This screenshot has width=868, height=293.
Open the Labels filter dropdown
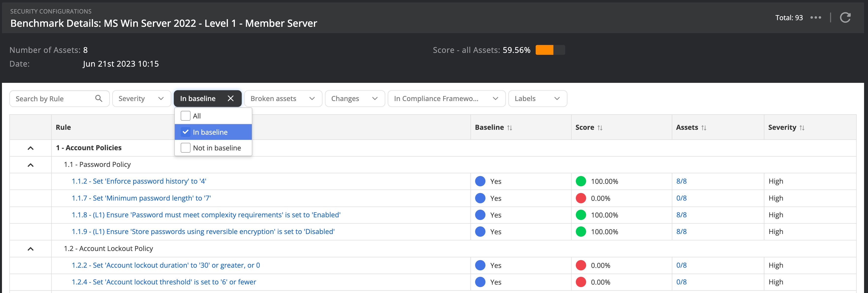click(537, 98)
